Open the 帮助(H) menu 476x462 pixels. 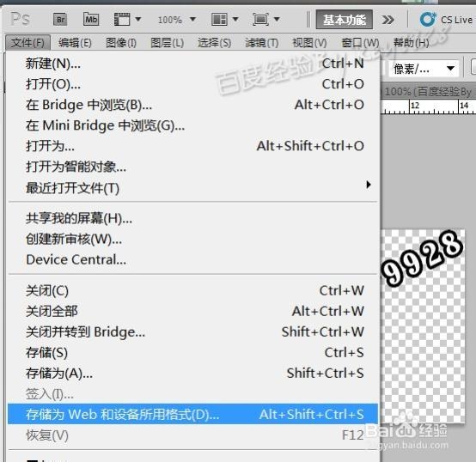[412, 42]
